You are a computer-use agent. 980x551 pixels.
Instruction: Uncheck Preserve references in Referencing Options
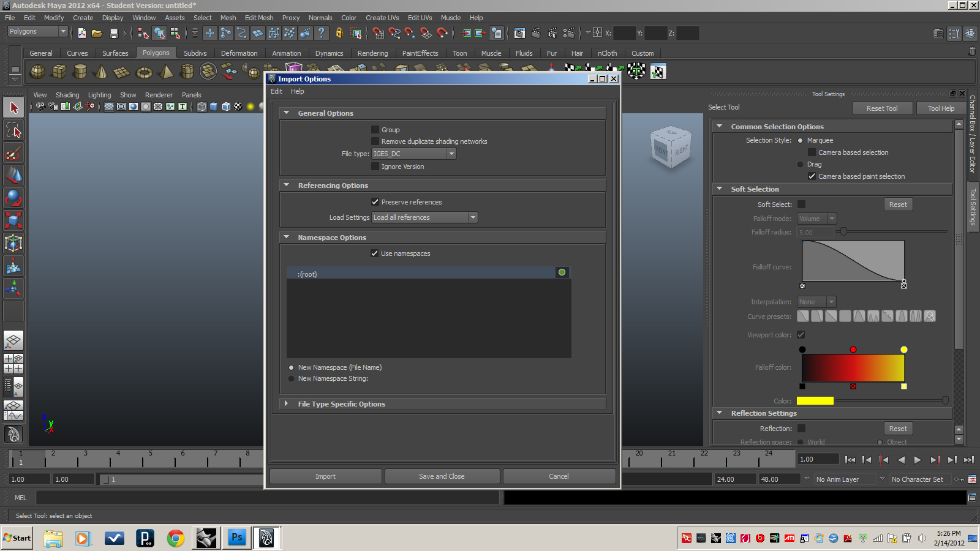(375, 201)
